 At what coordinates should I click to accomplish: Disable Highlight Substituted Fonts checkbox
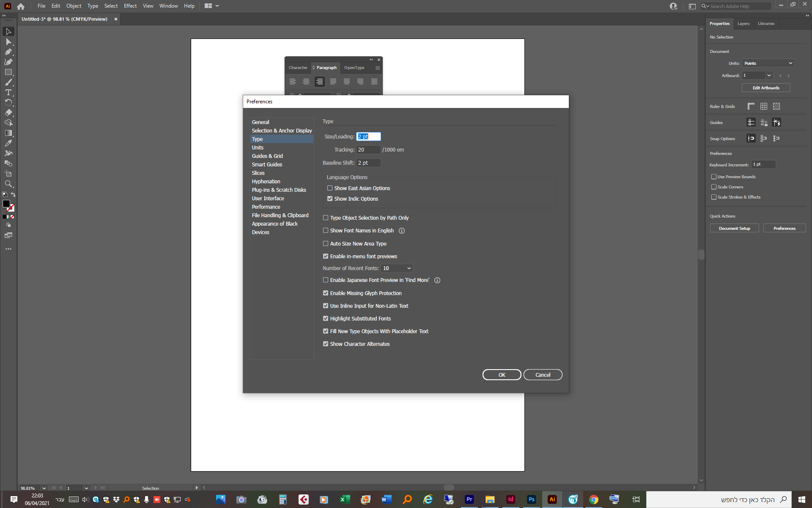click(x=326, y=318)
